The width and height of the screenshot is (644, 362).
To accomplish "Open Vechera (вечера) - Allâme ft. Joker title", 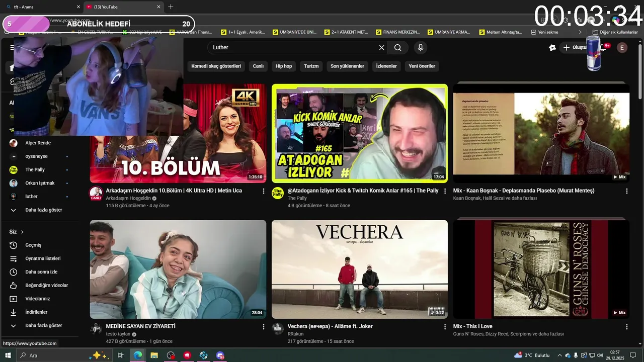I will [x=330, y=326].
